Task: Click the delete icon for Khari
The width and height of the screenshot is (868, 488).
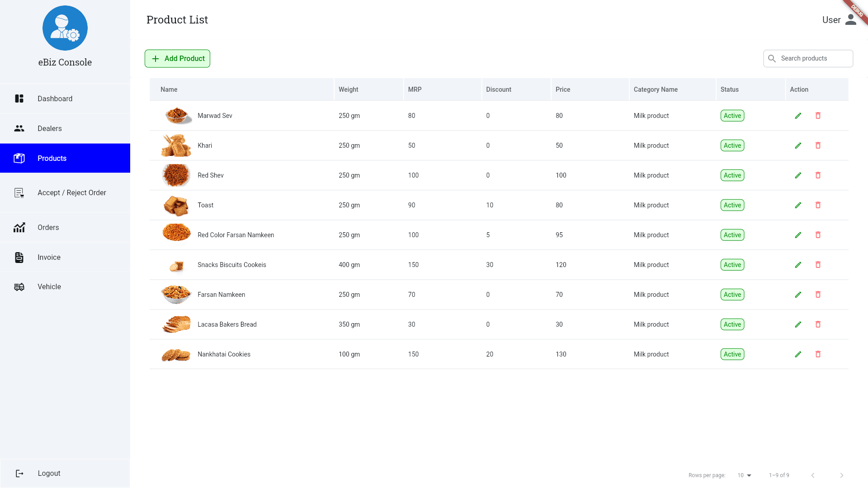Action: pyautogui.click(x=818, y=145)
